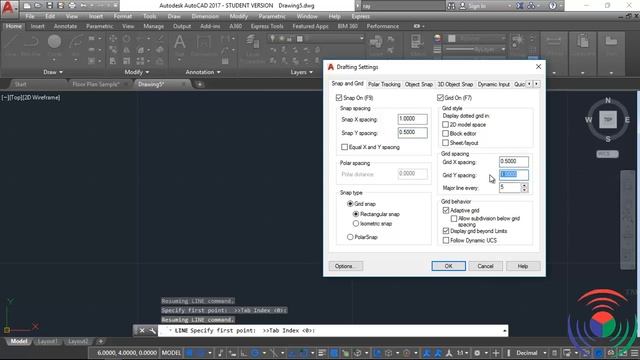Click the command line customize wrench icon

[152, 331]
